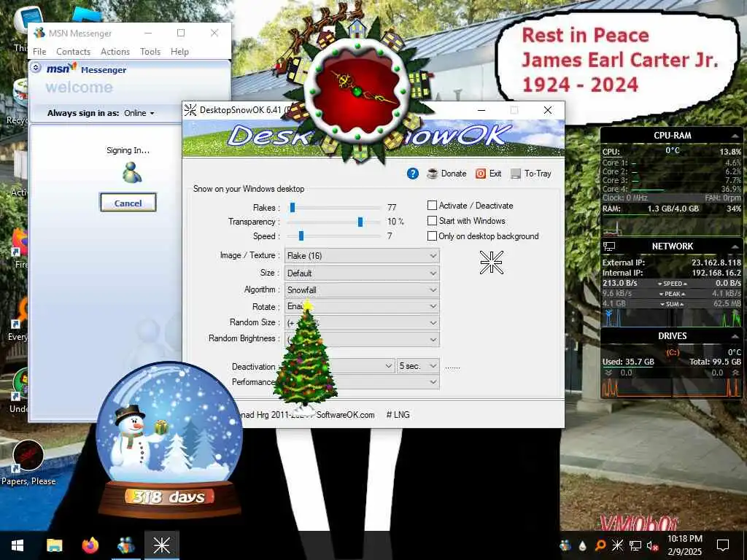Image resolution: width=747 pixels, height=560 pixels.
Task: Collapse the DRIVES gadget section
Action: (x=735, y=336)
